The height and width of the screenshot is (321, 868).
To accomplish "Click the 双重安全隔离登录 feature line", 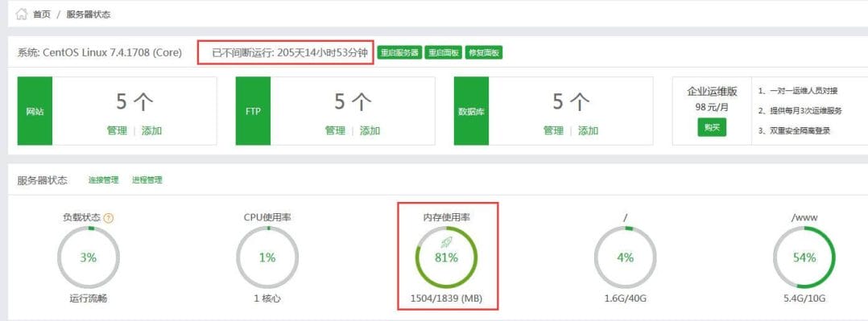I will [x=795, y=130].
